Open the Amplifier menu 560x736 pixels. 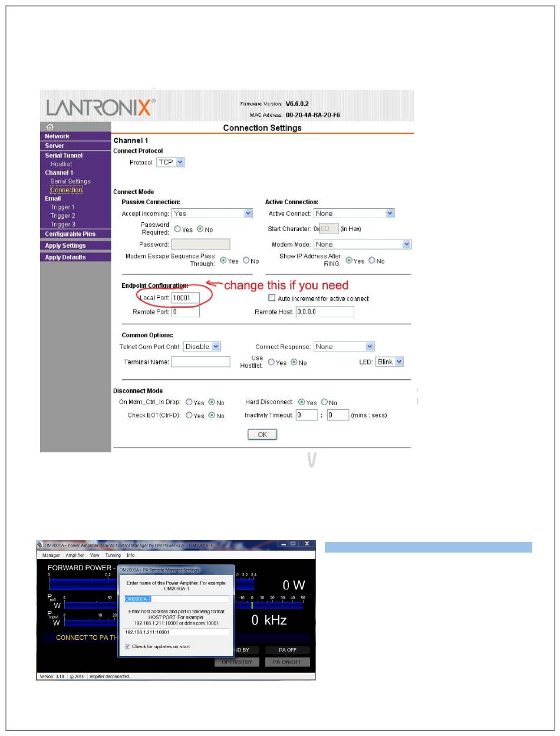[75, 555]
